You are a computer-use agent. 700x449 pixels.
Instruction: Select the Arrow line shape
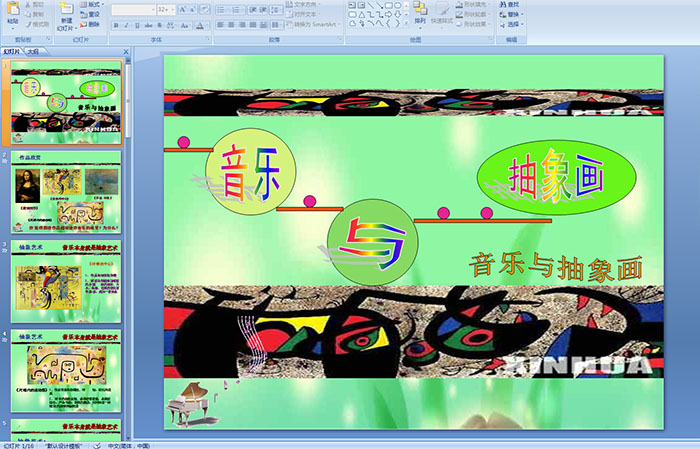(x=379, y=5)
